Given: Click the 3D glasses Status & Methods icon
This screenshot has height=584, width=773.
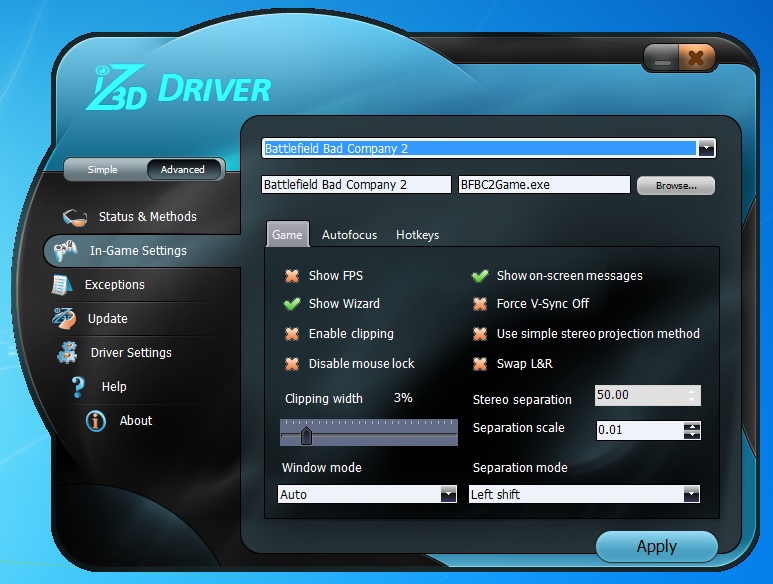Looking at the screenshot, I should (74, 217).
